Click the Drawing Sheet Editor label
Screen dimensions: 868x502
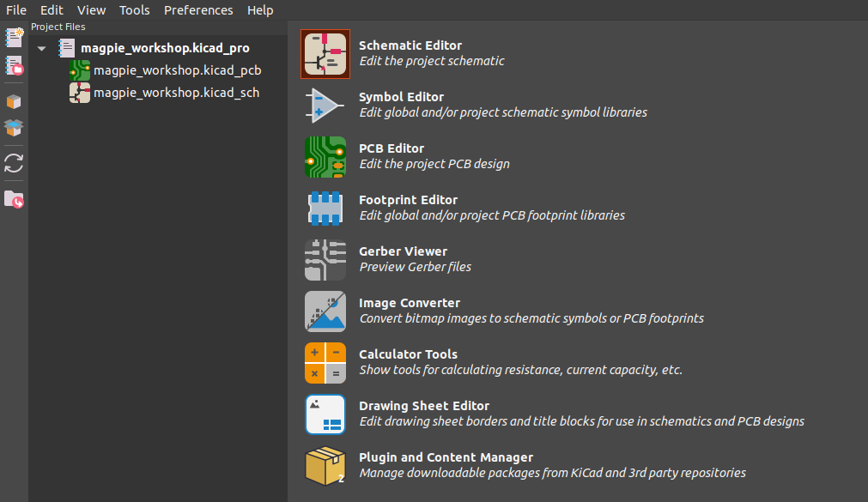pos(423,406)
